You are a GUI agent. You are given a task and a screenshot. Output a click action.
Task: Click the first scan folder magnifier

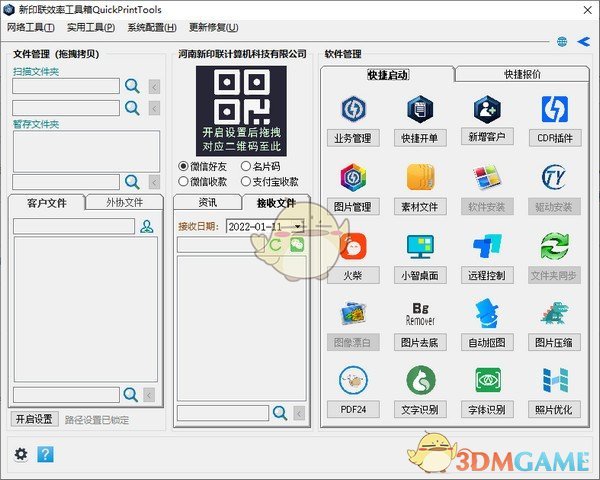tap(132, 86)
